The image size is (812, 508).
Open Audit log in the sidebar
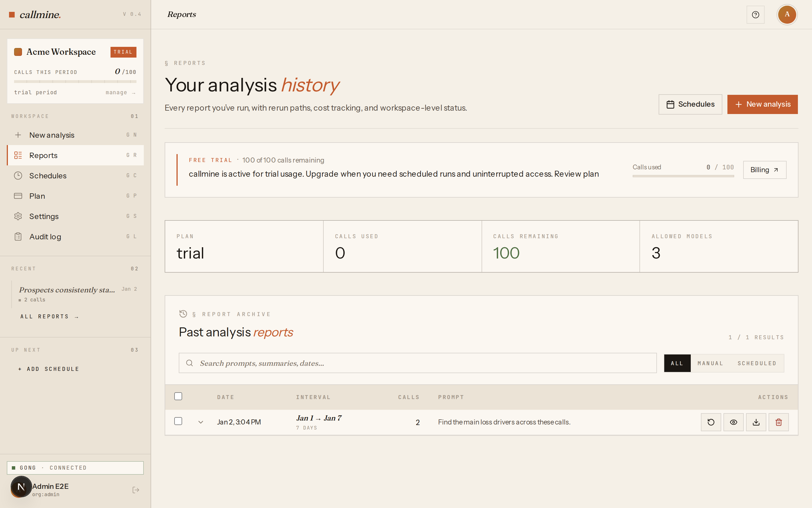coord(76,237)
